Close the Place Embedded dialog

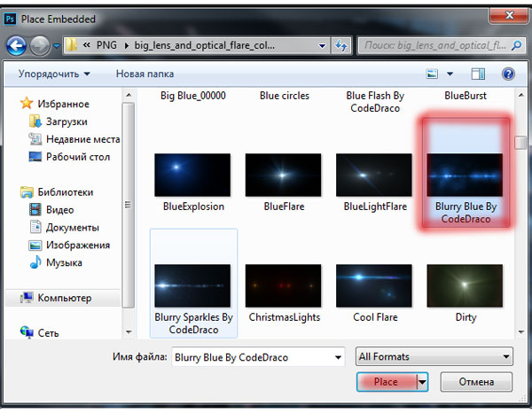click(x=509, y=15)
